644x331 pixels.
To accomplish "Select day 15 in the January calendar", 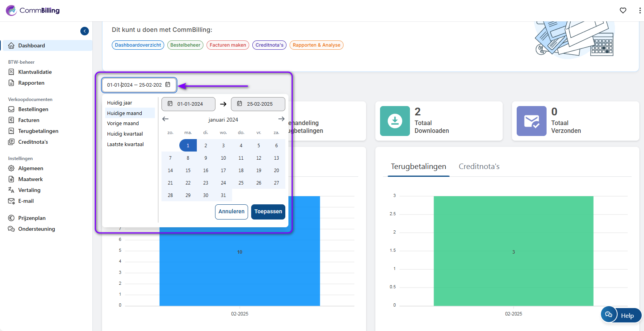I will (x=188, y=171).
